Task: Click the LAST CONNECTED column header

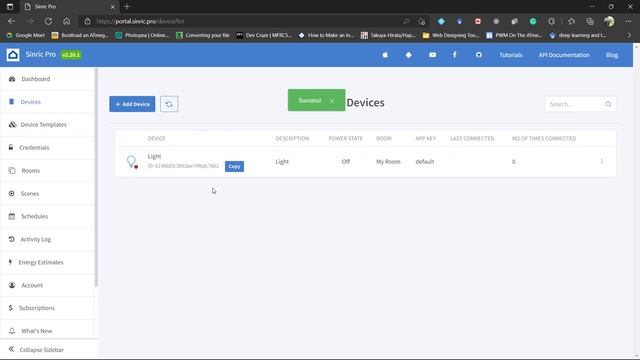Action: coord(472,138)
